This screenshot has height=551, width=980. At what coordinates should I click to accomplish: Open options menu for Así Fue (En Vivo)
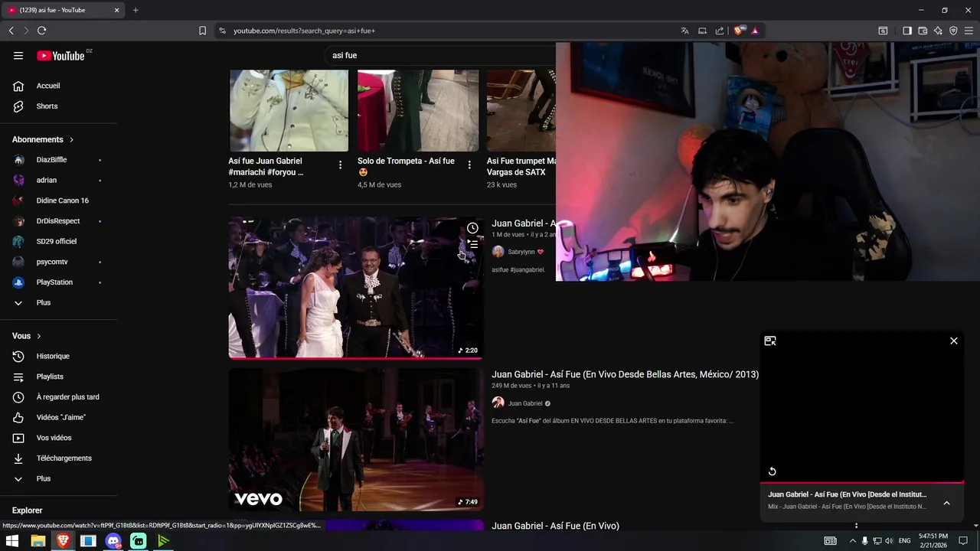(856, 526)
